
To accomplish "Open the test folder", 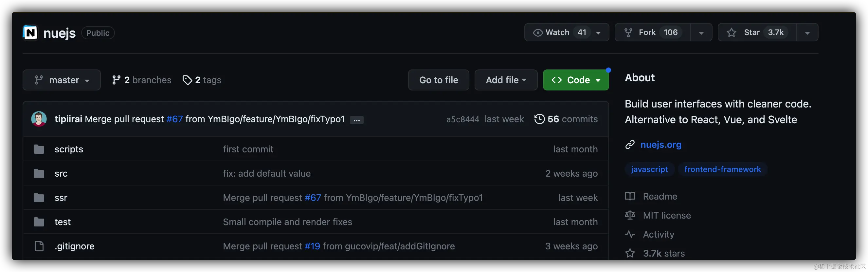I will click(x=63, y=222).
